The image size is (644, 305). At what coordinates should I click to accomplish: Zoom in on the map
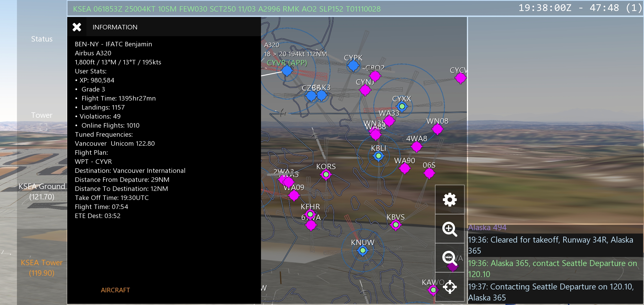click(x=450, y=229)
